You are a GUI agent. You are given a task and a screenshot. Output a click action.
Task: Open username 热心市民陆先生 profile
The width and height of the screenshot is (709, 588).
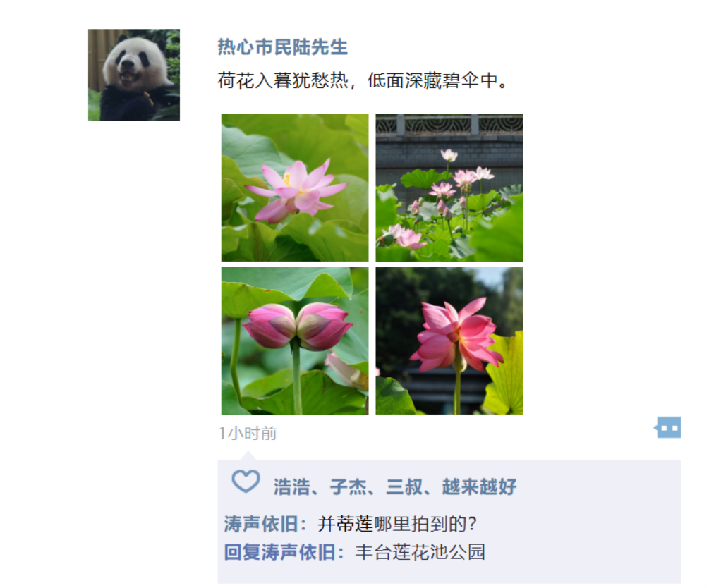pyautogui.click(x=283, y=47)
